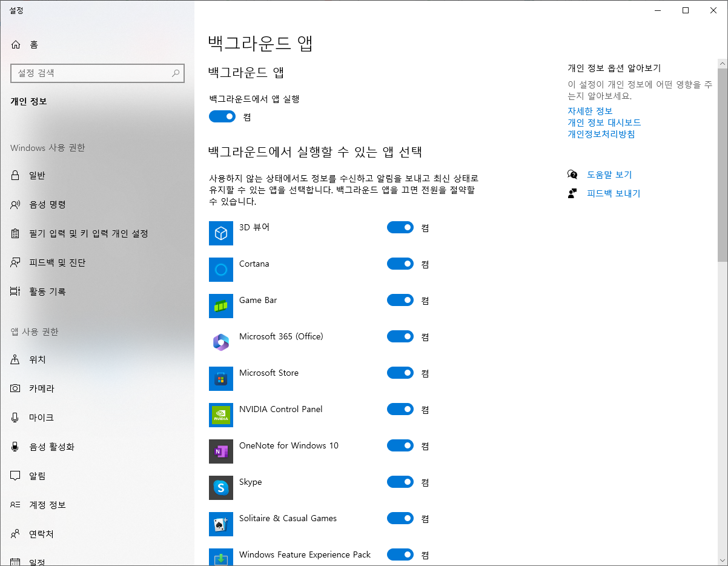The image size is (728, 566).
Task: Click the magnifier icon in 설정 검색
Action: point(176,73)
